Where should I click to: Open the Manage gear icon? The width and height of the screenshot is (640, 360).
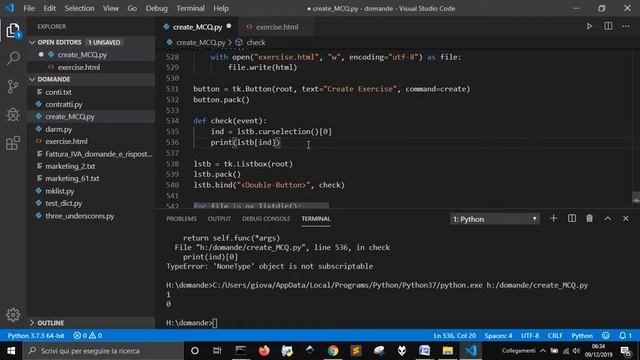pos(13,314)
